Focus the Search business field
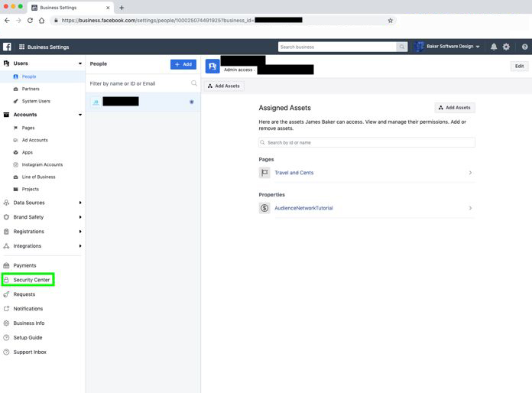 337,47
